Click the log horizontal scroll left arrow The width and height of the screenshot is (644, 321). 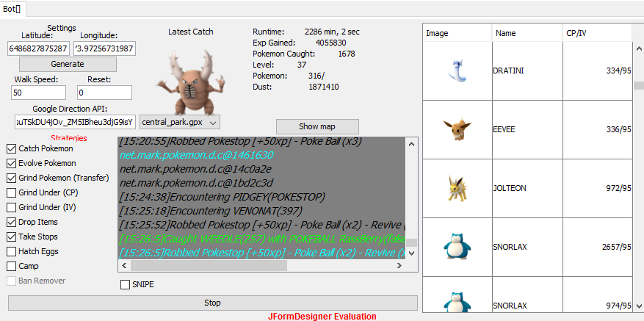(123, 266)
